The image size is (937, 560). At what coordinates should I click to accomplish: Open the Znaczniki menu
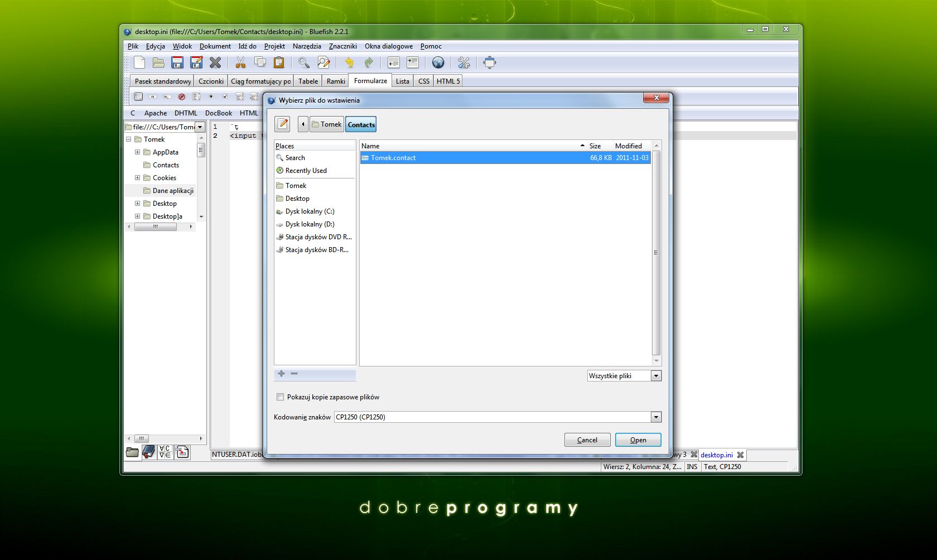coord(343,46)
